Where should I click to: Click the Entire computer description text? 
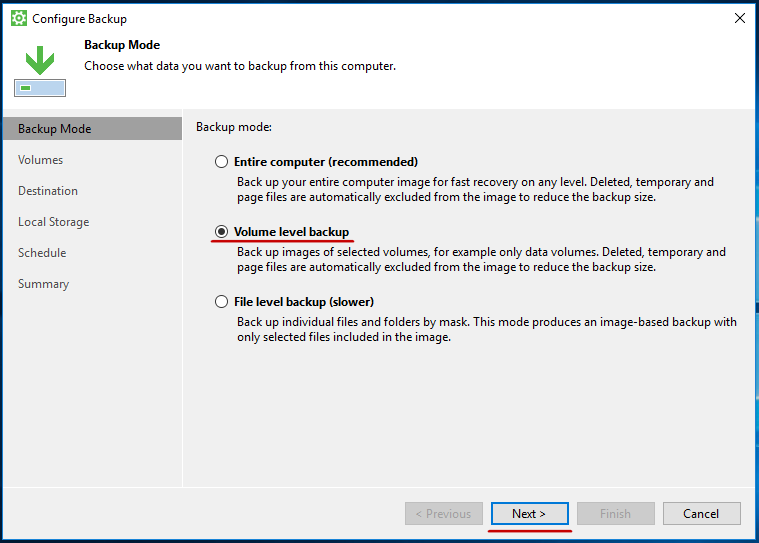point(475,189)
